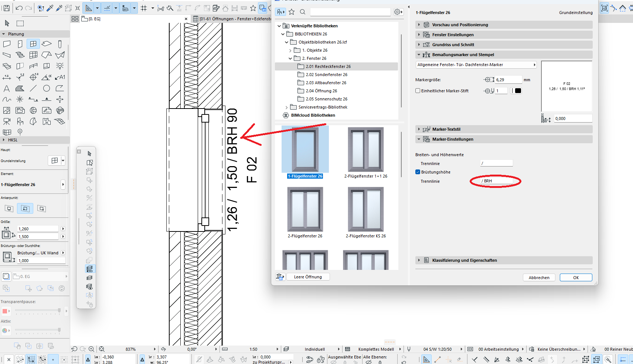Screen dimensions: 633x364
Task: Select the Stair tool
Action: click(20, 55)
